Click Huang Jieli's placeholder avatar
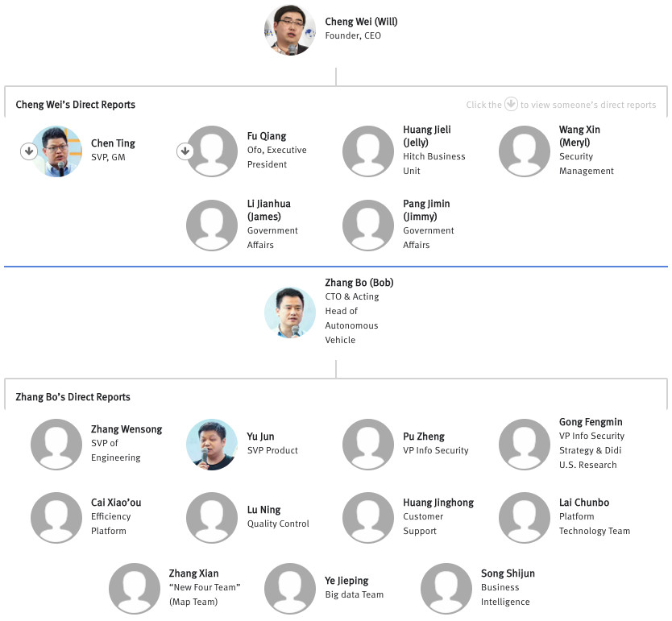This screenshot has width=672, height=621. pyautogui.click(x=368, y=151)
